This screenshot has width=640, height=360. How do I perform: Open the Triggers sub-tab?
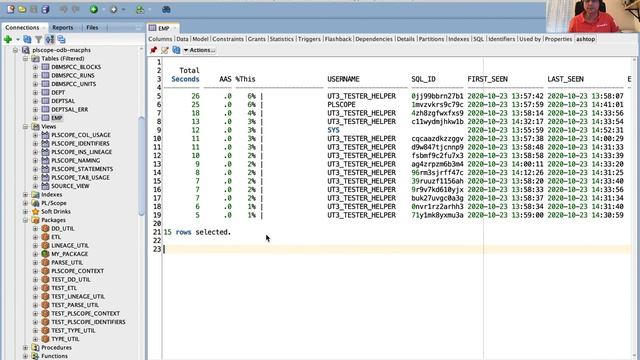coord(309,39)
